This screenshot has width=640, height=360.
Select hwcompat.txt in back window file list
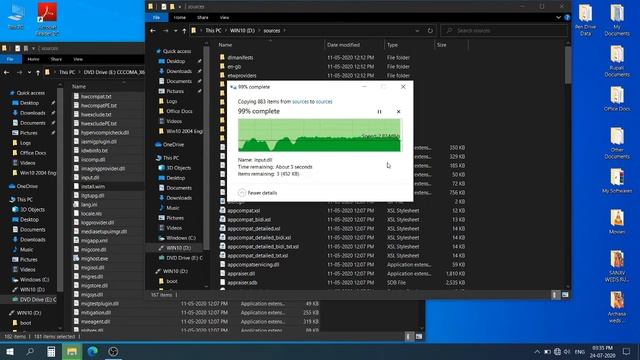click(96, 97)
